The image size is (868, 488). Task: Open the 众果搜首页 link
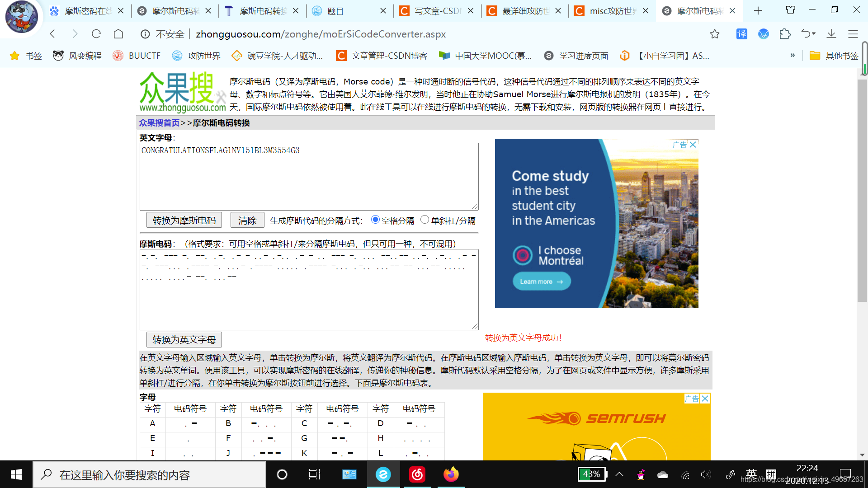point(159,122)
